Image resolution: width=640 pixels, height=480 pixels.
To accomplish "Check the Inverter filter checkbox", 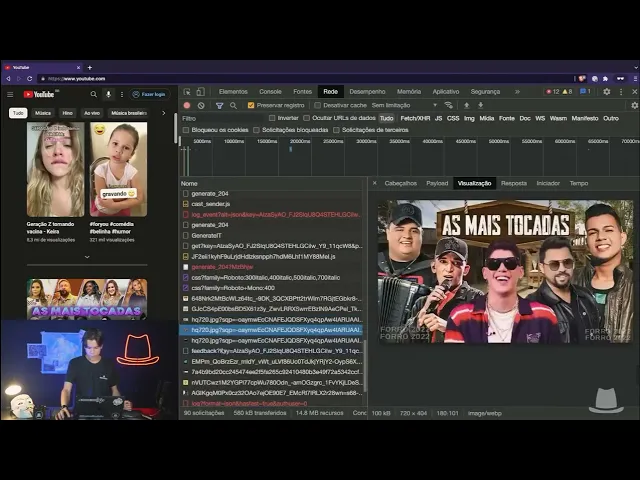I will tap(272, 118).
